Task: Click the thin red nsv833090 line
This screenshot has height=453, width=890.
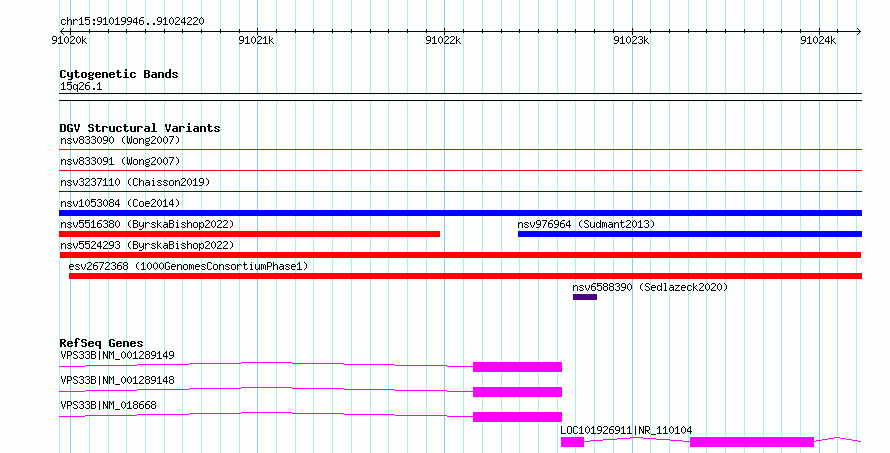Action: 460,150
